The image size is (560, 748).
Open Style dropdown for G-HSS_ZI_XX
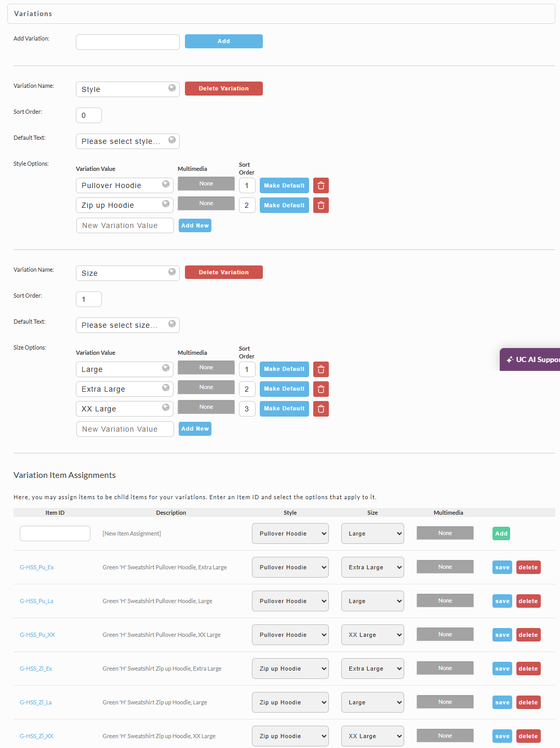[290, 736]
